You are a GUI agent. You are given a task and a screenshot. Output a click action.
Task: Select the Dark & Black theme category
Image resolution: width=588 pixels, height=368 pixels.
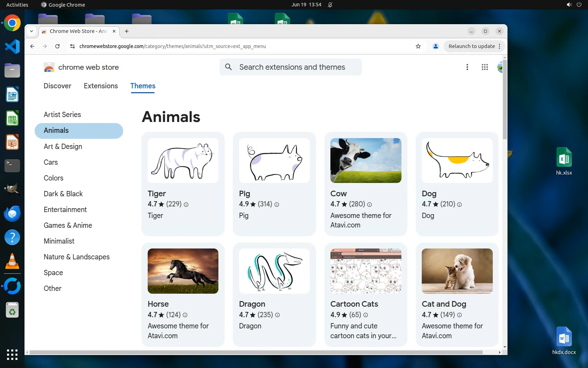[x=63, y=194]
